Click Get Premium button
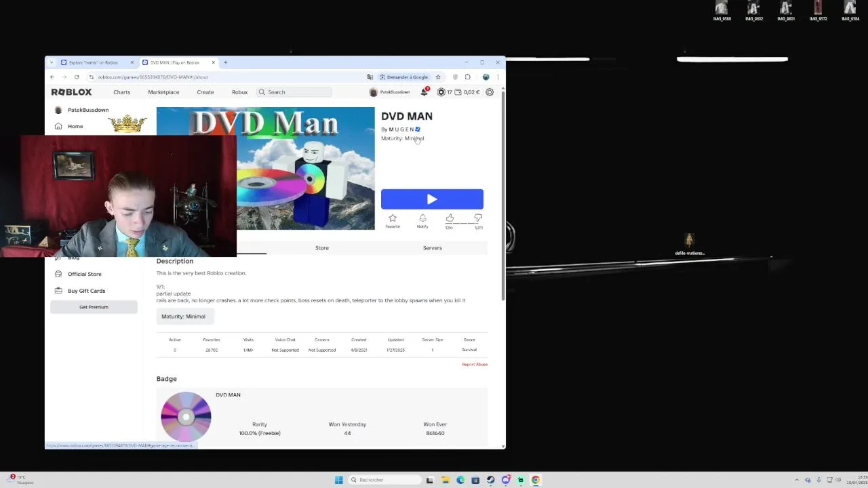868x488 pixels. point(94,307)
